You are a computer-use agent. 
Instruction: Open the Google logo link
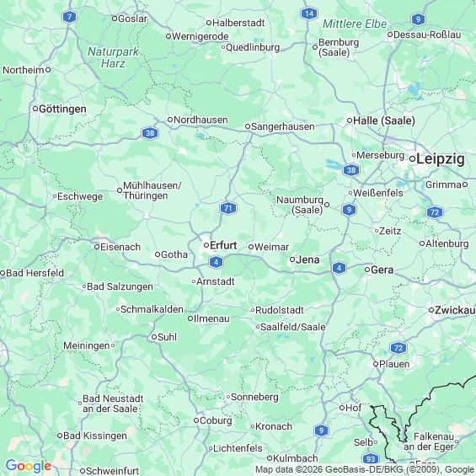pos(29,466)
